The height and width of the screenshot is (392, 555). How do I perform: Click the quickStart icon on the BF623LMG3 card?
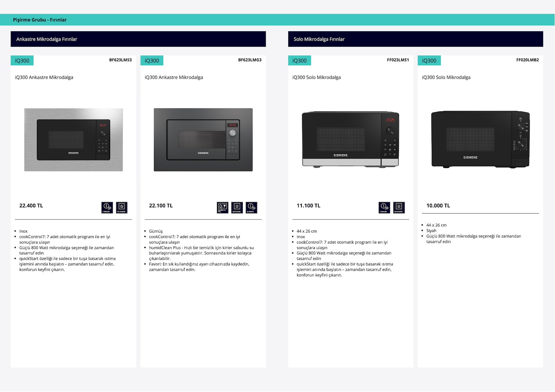(x=251, y=208)
